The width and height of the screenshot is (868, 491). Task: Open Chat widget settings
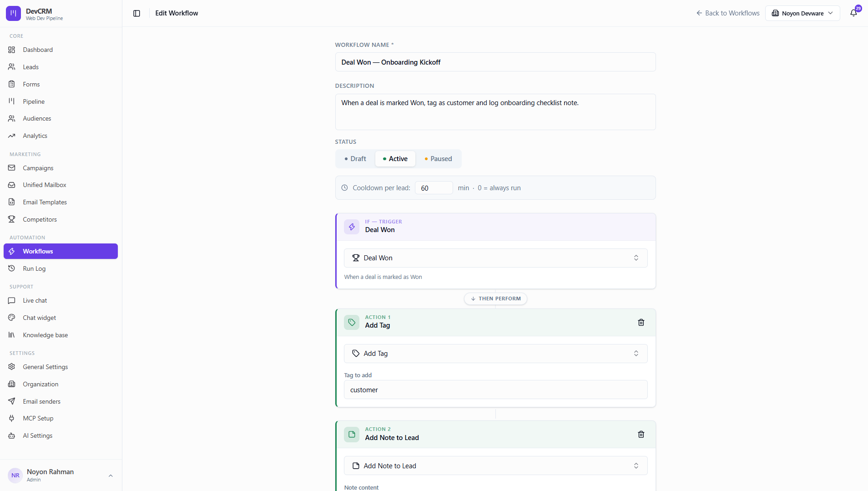61,318
